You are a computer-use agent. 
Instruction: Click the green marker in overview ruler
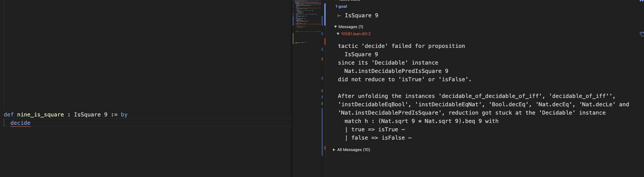click(x=322, y=91)
